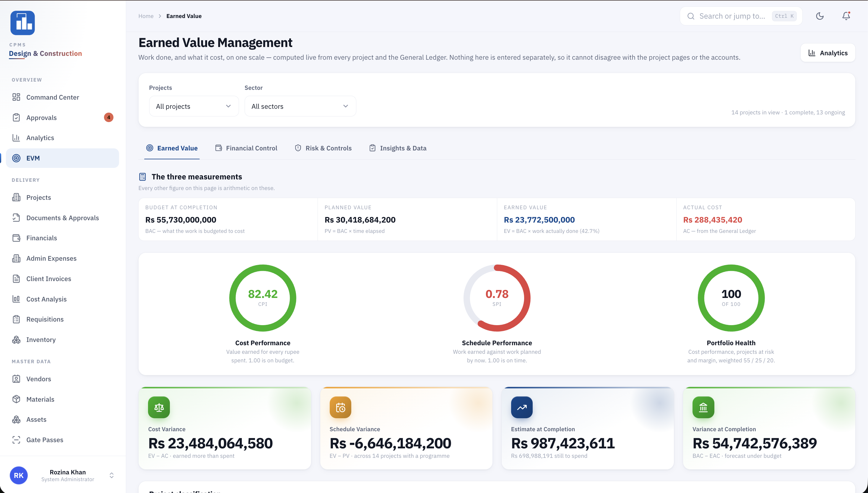Viewport: 868px width, 493px height.
Task: Click the Financials wallet icon
Action: 16,238
